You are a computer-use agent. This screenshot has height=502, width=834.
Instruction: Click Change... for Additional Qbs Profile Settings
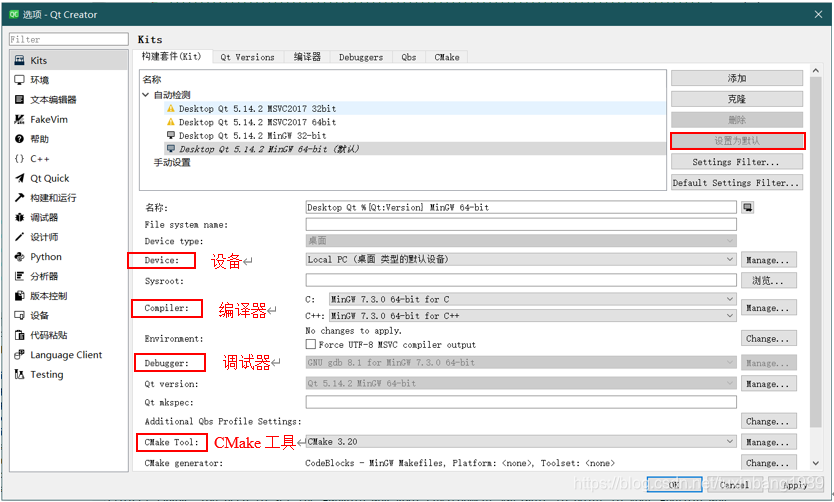(769, 421)
